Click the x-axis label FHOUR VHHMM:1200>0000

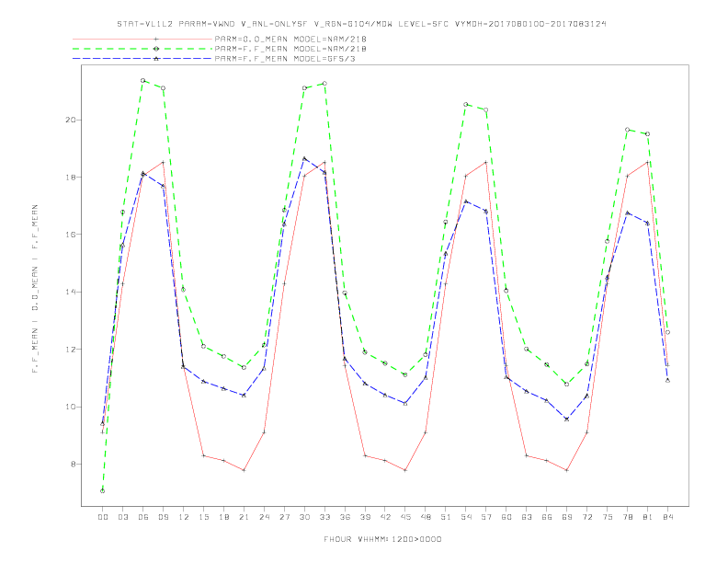pos(382,539)
